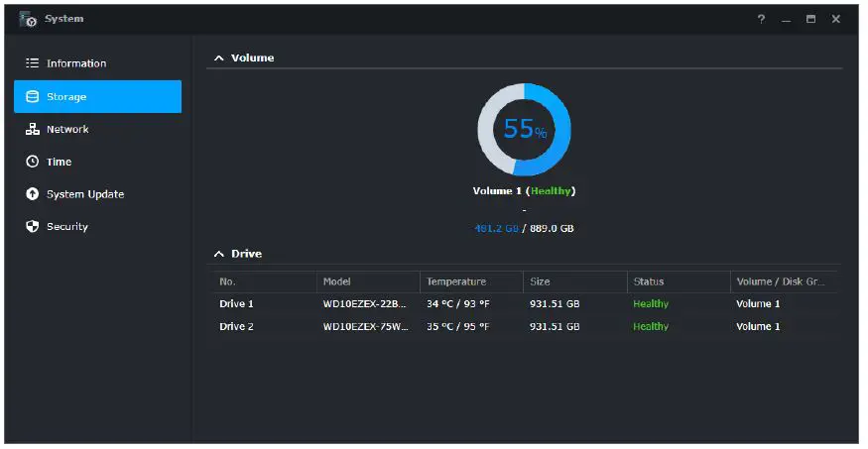The image size is (868, 449).
Task: Open the Security tab label
Action: pyautogui.click(x=67, y=227)
